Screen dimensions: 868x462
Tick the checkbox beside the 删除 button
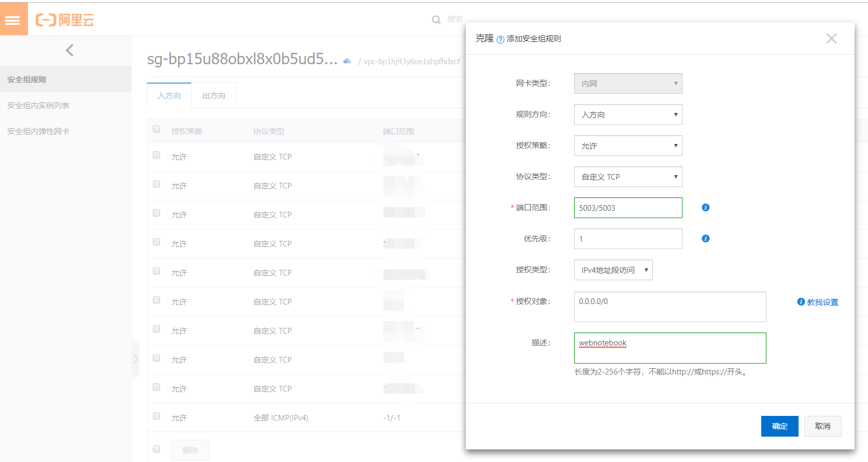156,449
